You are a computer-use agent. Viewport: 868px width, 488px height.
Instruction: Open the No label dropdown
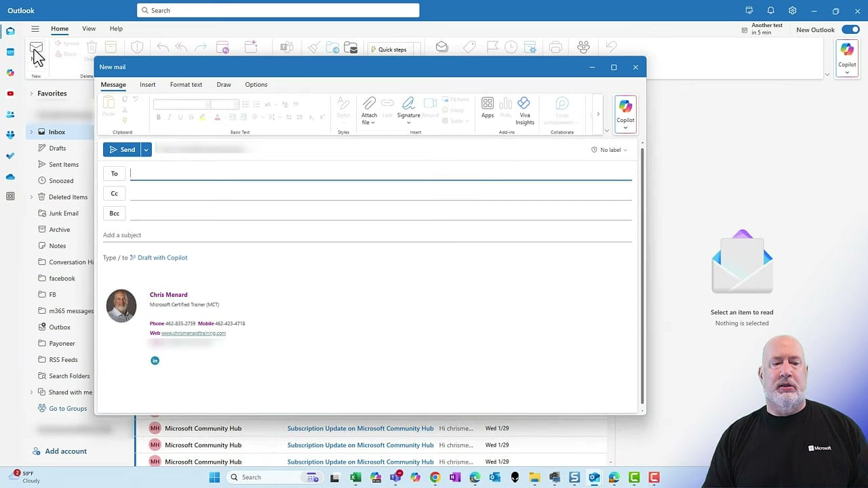coord(609,149)
